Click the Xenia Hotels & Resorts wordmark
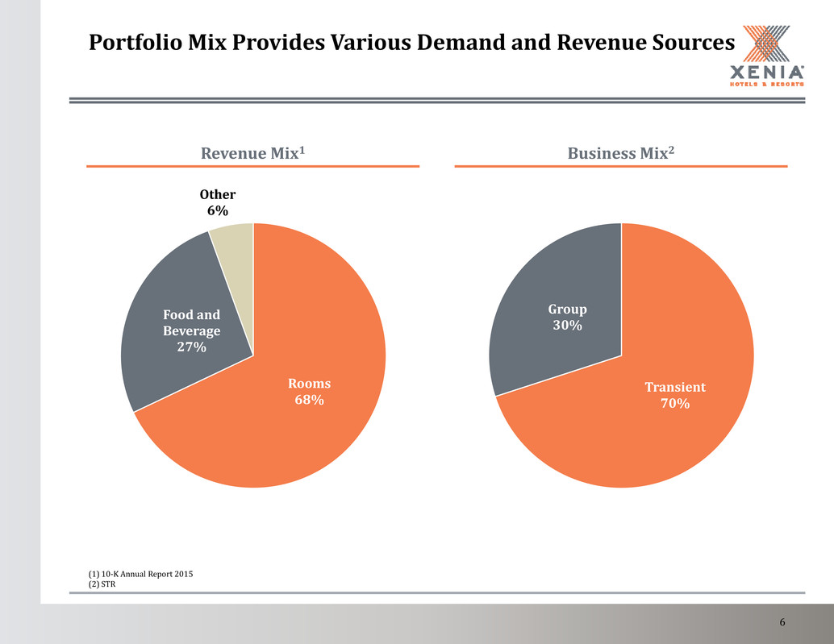This screenshot has height=644, width=834. coord(763,73)
